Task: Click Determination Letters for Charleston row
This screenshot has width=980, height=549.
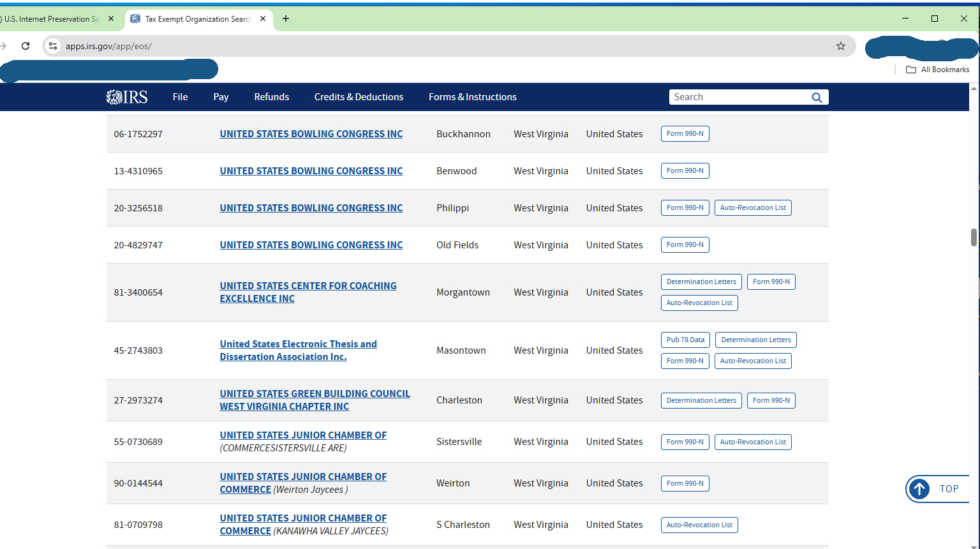Action: pyautogui.click(x=701, y=401)
